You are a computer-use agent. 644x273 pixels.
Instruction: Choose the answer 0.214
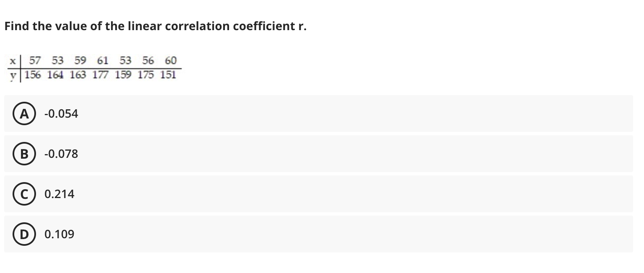pyautogui.click(x=59, y=194)
